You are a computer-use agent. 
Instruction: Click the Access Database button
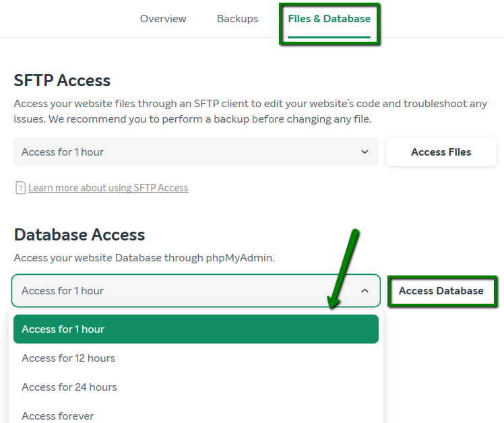(441, 290)
